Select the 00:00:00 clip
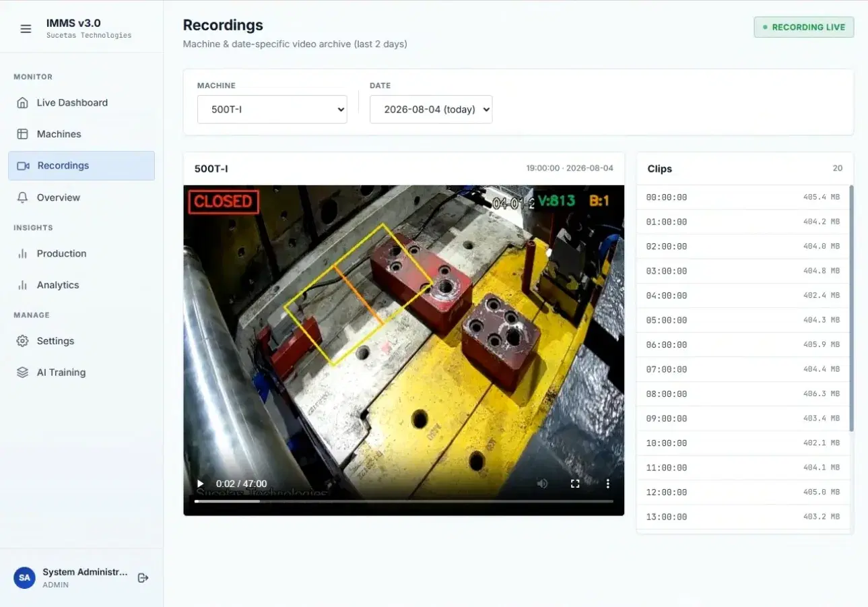 (743, 197)
